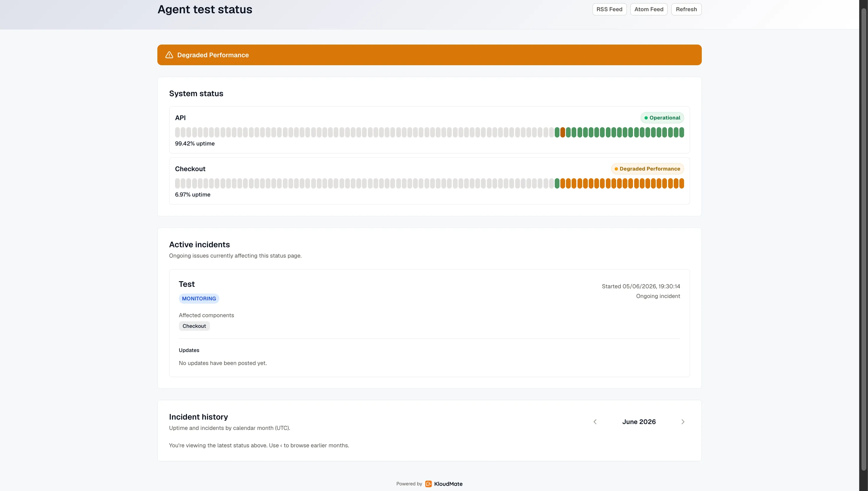Open the Atom Feed link
Viewport: 868px width, 491px height.
pos(649,9)
